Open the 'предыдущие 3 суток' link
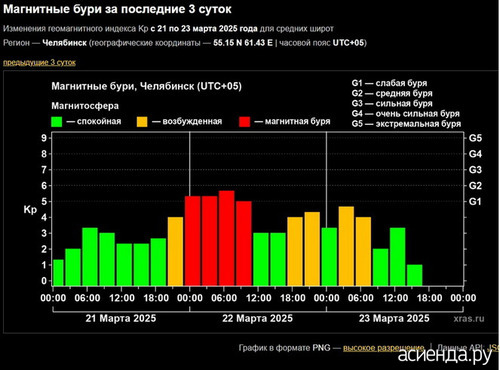The width and height of the screenshot is (500, 370). coord(39,62)
